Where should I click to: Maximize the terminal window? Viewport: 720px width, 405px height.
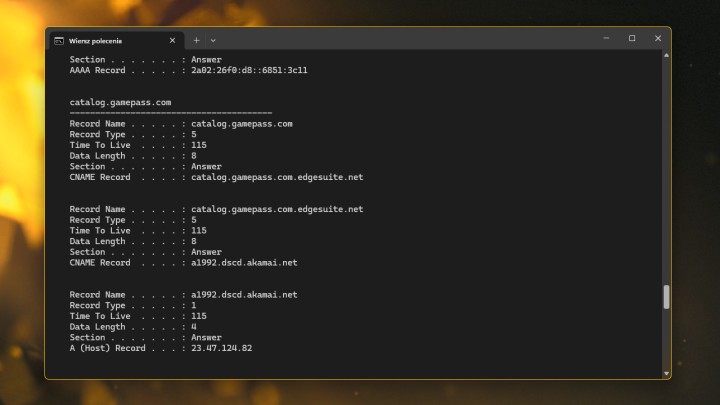click(632, 38)
